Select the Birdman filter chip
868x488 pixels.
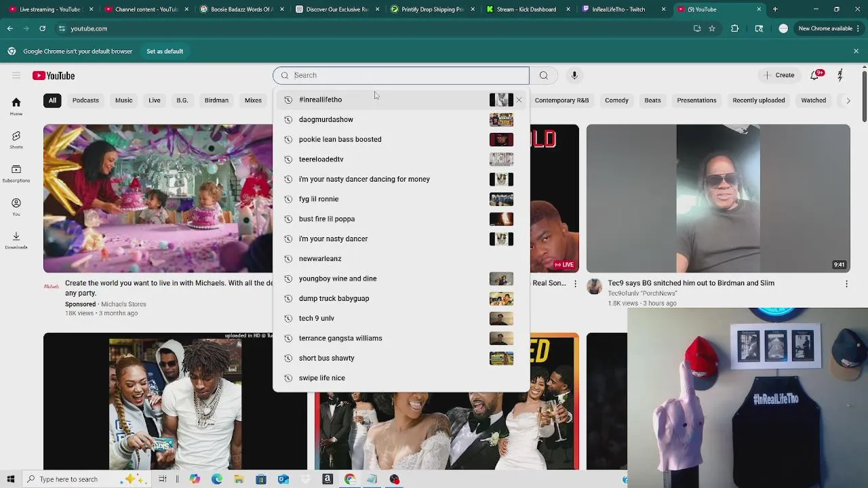point(216,100)
